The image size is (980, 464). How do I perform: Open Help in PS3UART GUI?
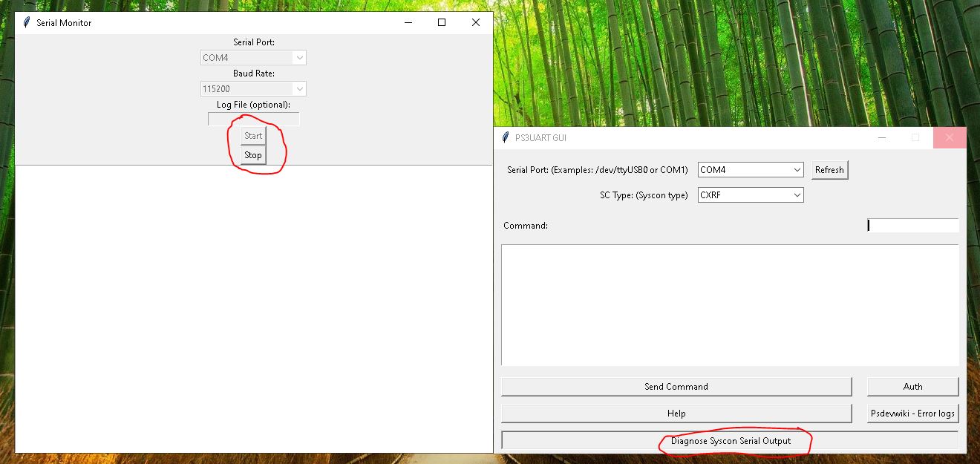(676, 413)
